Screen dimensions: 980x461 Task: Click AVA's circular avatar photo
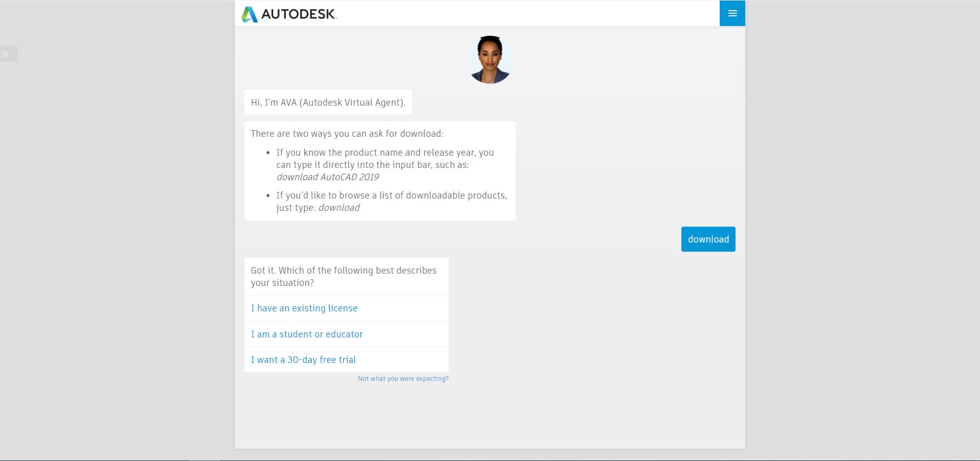[x=489, y=60]
